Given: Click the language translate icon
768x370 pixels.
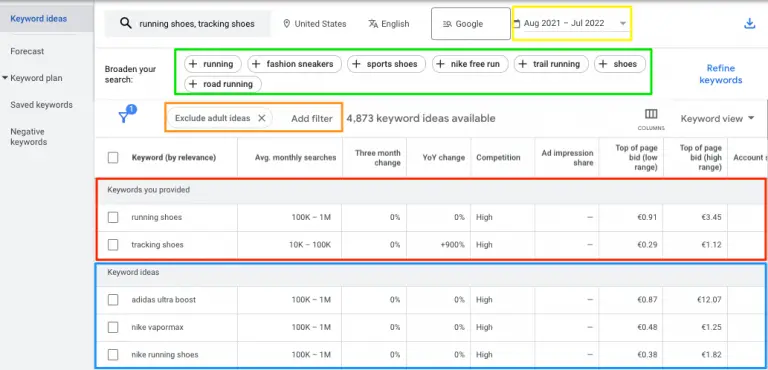Looking at the screenshot, I should click(x=373, y=24).
